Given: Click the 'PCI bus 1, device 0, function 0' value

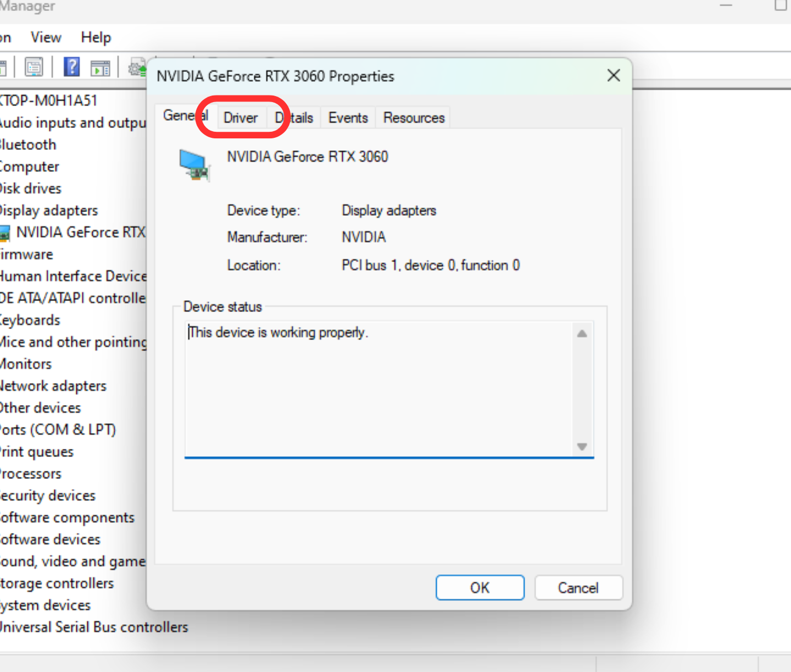Looking at the screenshot, I should click(x=431, y=265).
